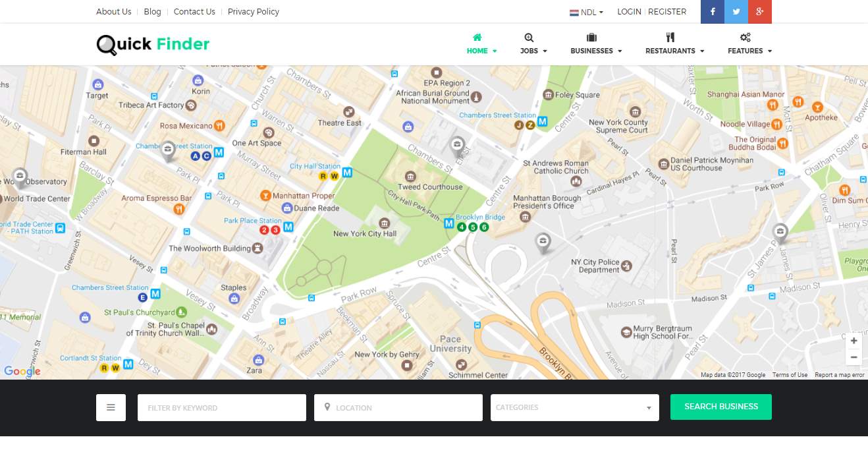Image resolution: width=868 pixels, height=462 pixels.
Task: Click the LOGIN link
Action: [628, 11]
